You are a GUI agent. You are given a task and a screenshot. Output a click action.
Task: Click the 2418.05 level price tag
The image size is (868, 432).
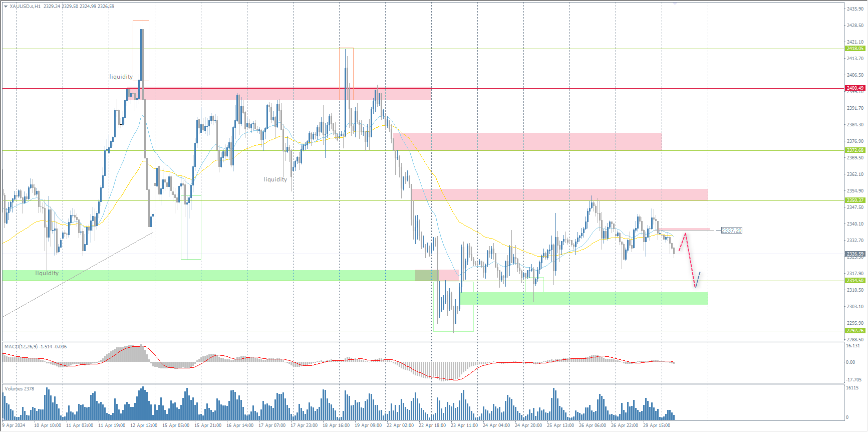click(x=855, y=49)
